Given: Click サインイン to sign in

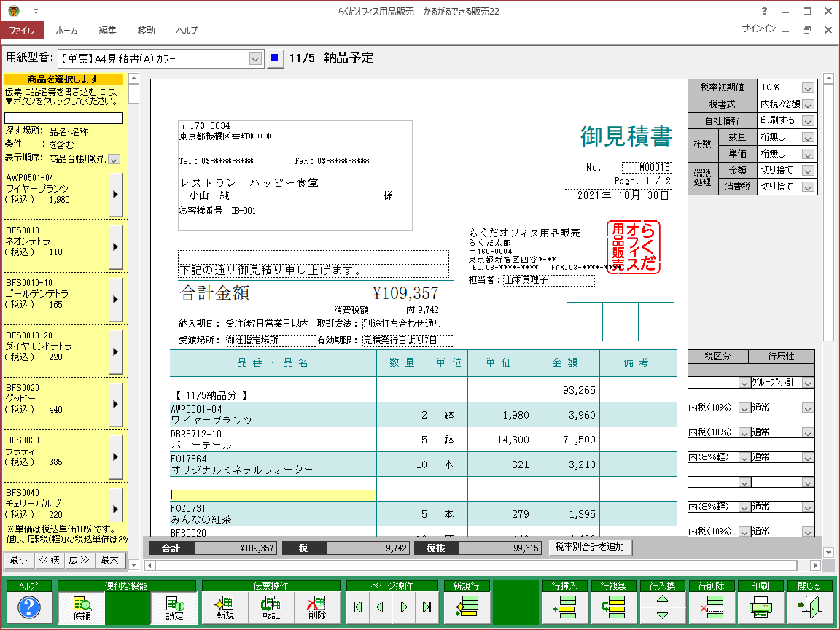Looking at the screenshot, I should (758, 29).
